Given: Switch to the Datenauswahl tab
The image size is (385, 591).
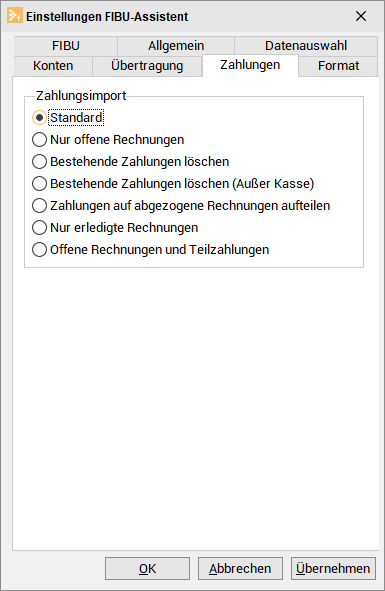Looking at the screenshot, I should pos(306,46).
